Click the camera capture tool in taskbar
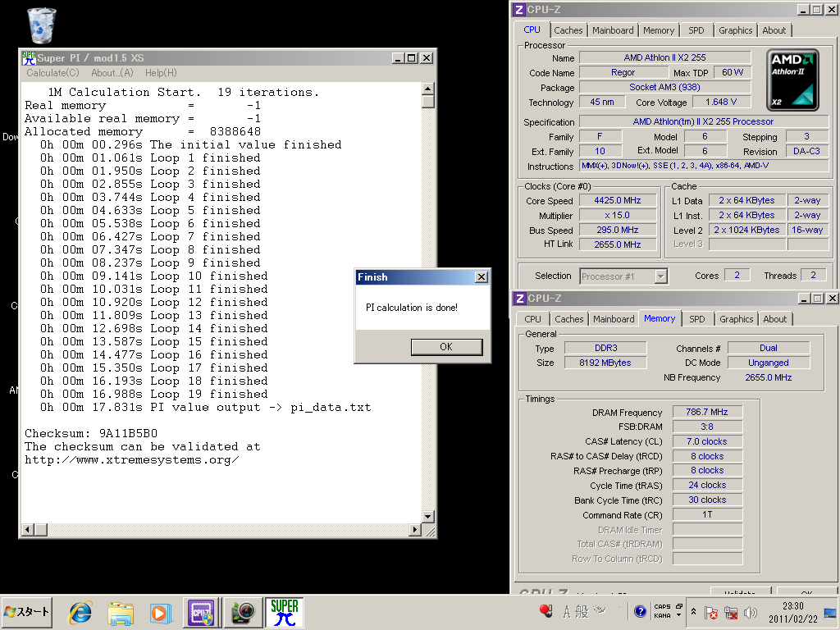 [x=242, y=612]
